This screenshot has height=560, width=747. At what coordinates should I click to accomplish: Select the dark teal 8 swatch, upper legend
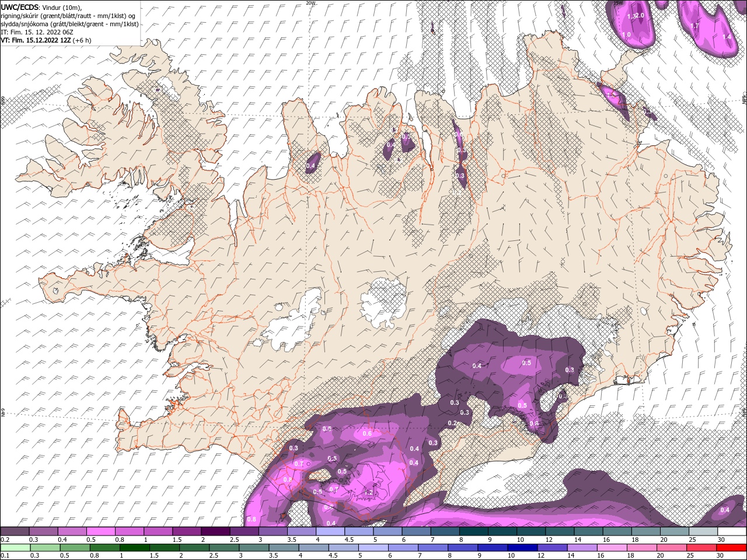[x=474, y=531]
